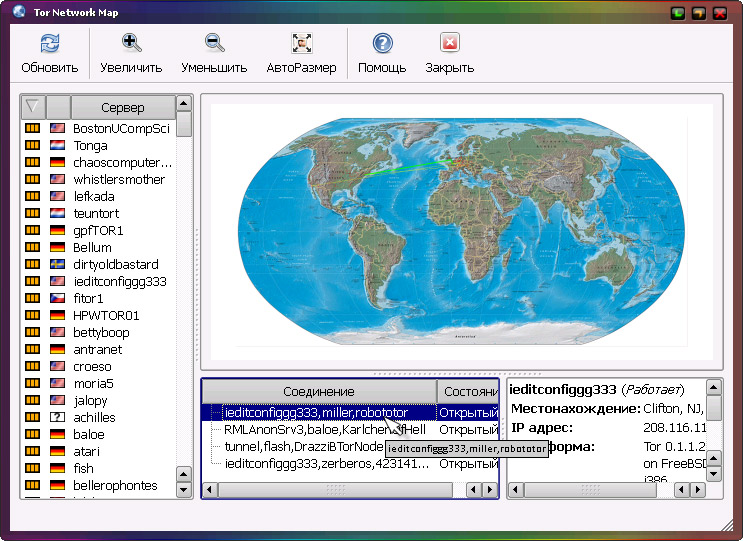Click the status bars icon beside moria5

coord(32,383)
